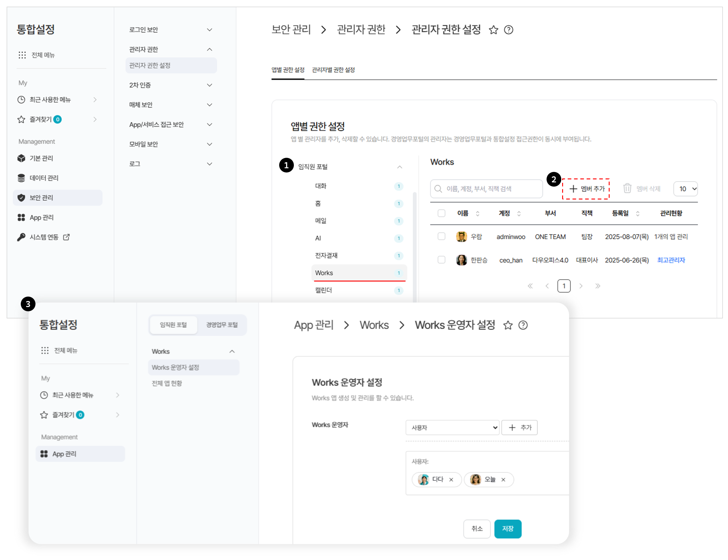
Task: Click the favorite star next to 관리자 권한 설정
Action: tap(493, 30)
